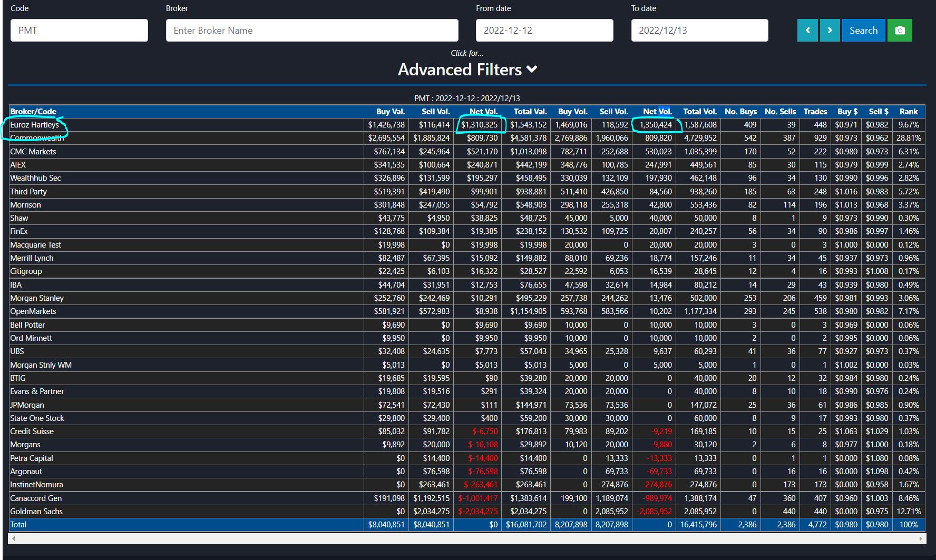Sort by the Broker/Code column header
936x560 pixels.
[33, 112]
